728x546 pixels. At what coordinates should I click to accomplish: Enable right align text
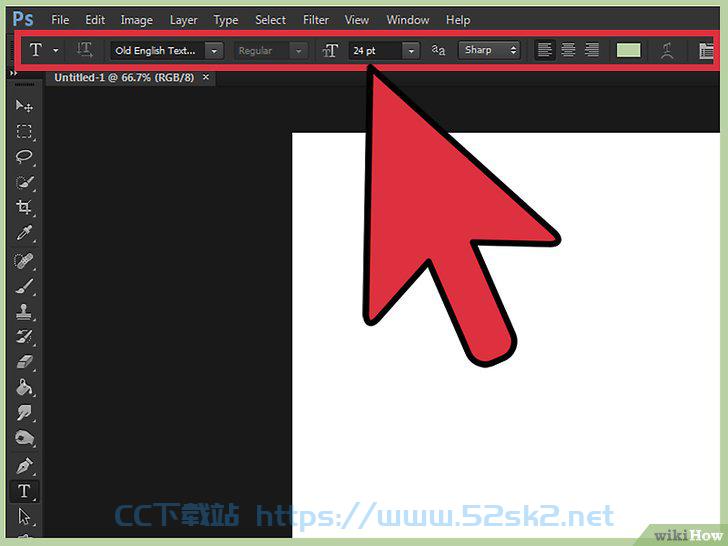591,50
